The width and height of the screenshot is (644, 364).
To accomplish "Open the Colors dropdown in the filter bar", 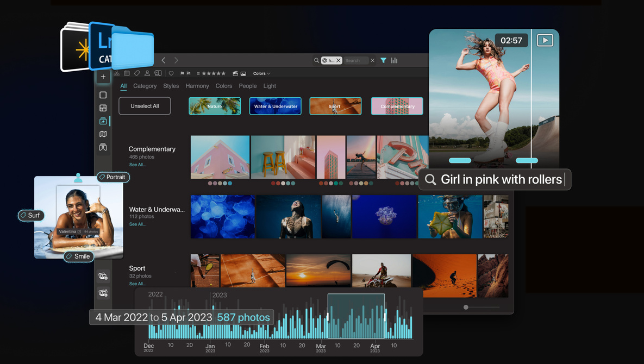I will click(x=261, y=73).
